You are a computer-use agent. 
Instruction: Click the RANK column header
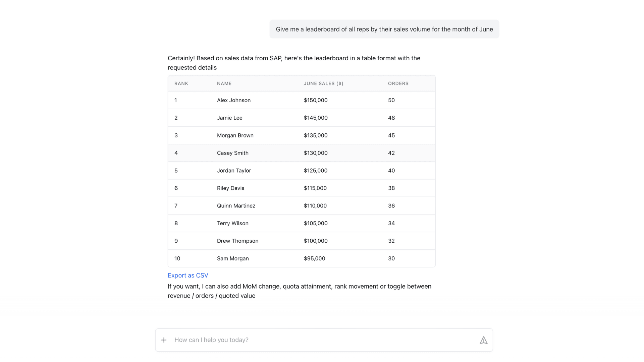click(x=181, y=83)
